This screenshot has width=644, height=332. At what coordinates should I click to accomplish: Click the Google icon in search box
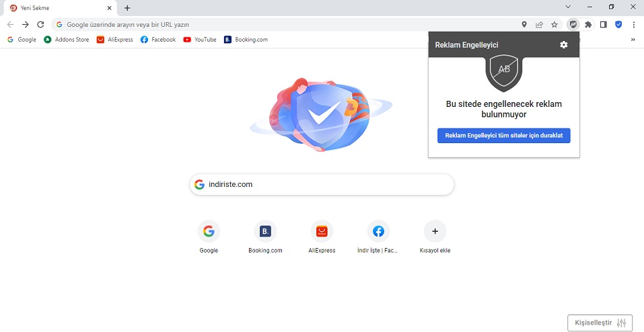tap(200, 184)
